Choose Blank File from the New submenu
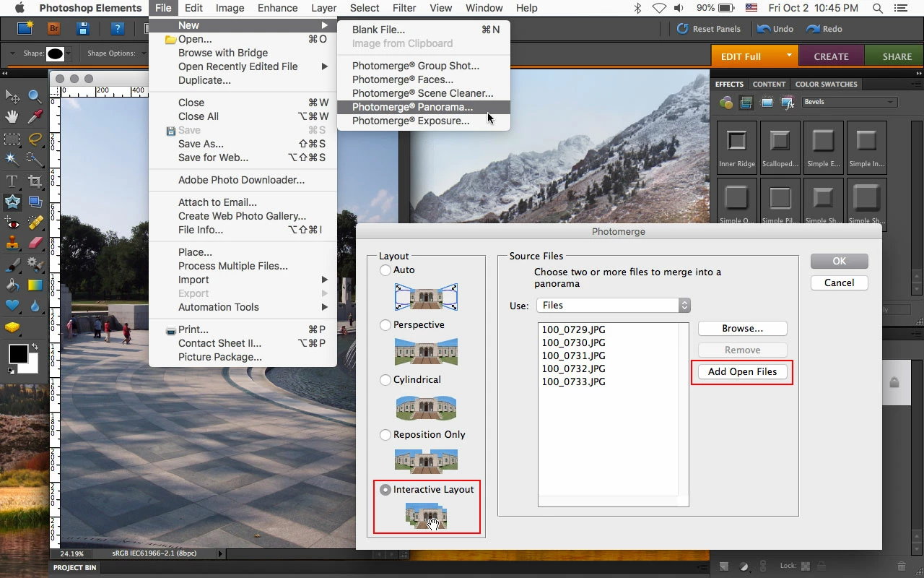Screen dimensions: 924x578 424,30
